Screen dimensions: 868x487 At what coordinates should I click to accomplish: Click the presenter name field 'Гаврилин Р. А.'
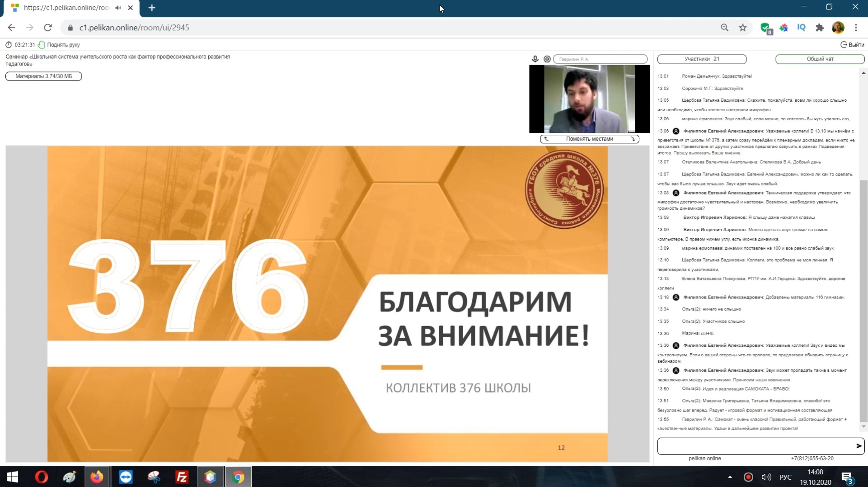click(600, 59)
